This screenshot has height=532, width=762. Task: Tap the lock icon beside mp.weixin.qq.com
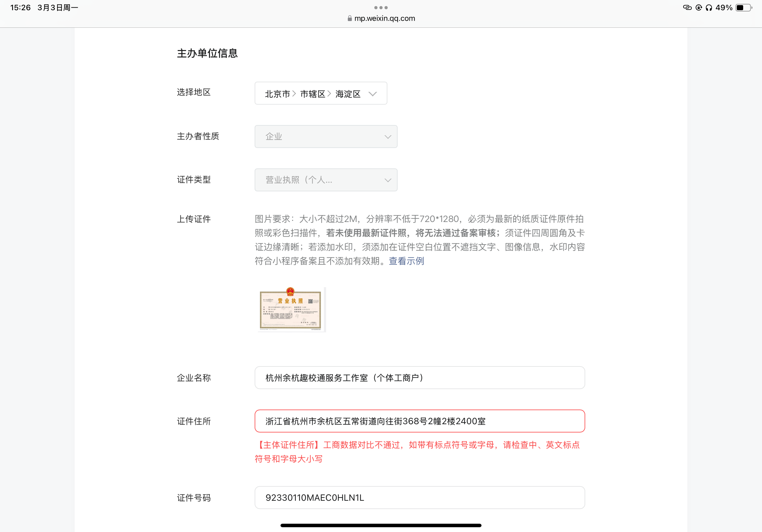click(349, 18)
